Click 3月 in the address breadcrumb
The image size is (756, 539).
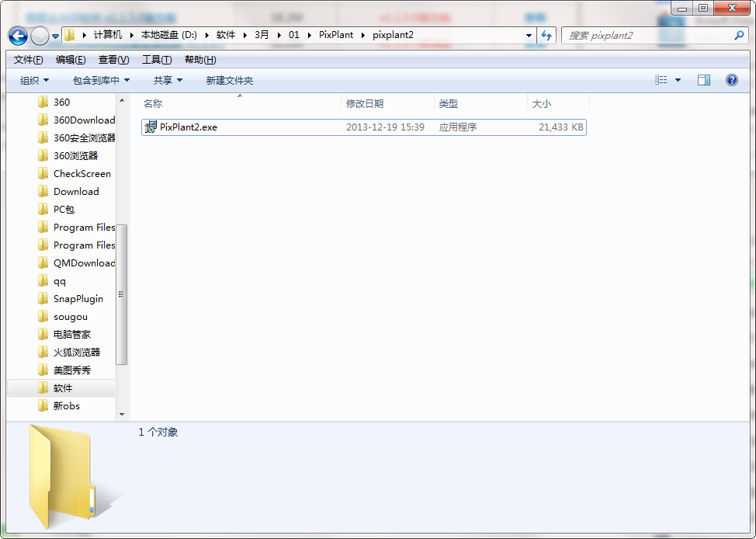(262, 35)
